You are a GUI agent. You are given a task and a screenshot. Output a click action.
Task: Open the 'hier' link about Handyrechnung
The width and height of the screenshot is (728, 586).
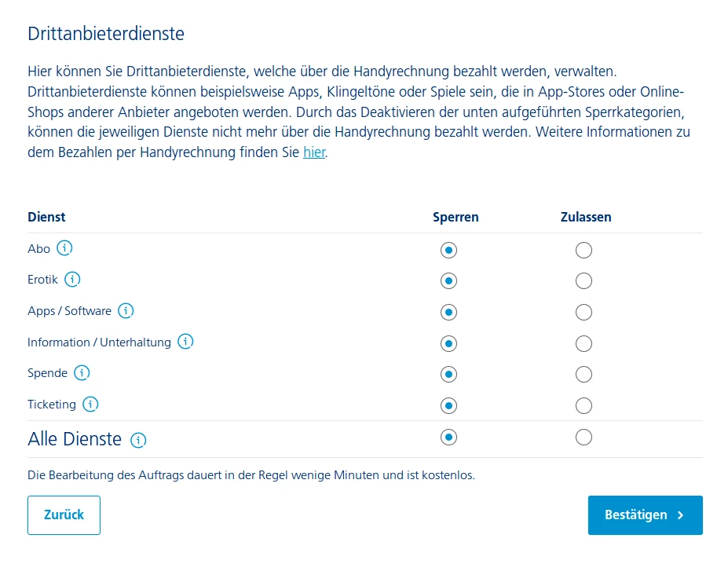click(x=313, y=152)
